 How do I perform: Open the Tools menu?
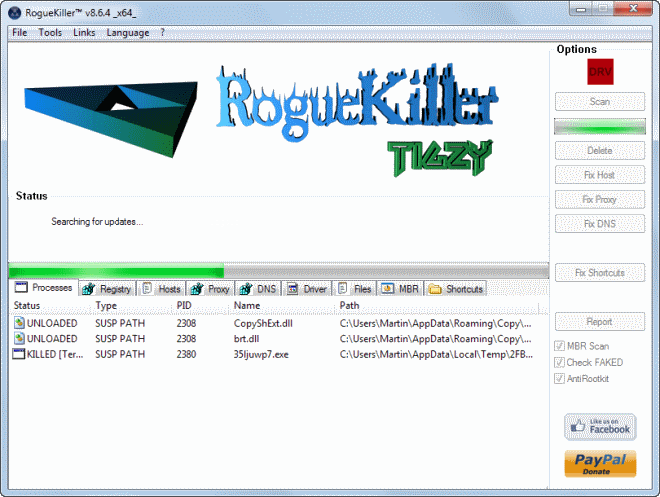coord(50,32)
